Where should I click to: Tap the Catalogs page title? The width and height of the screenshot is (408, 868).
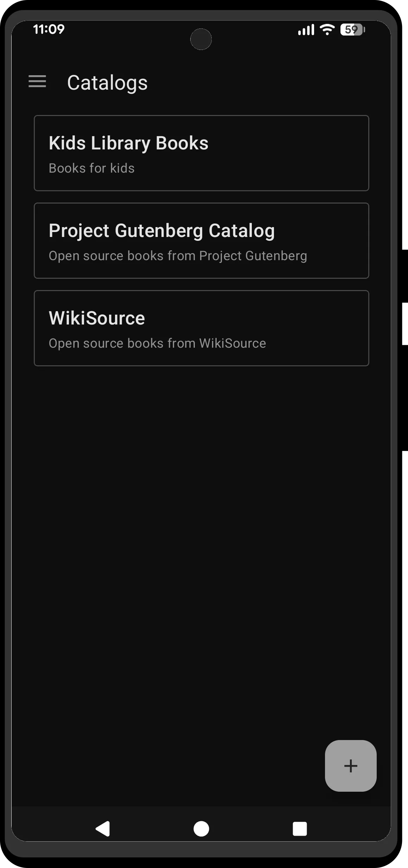pos(107,83)
